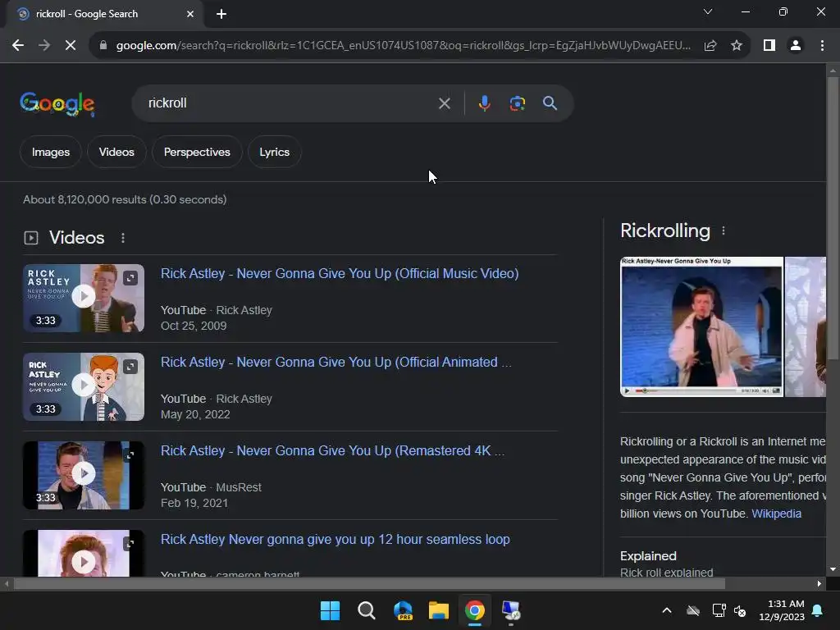
Task: Click horizontal scrollbar right arrow
Action: 819,584
